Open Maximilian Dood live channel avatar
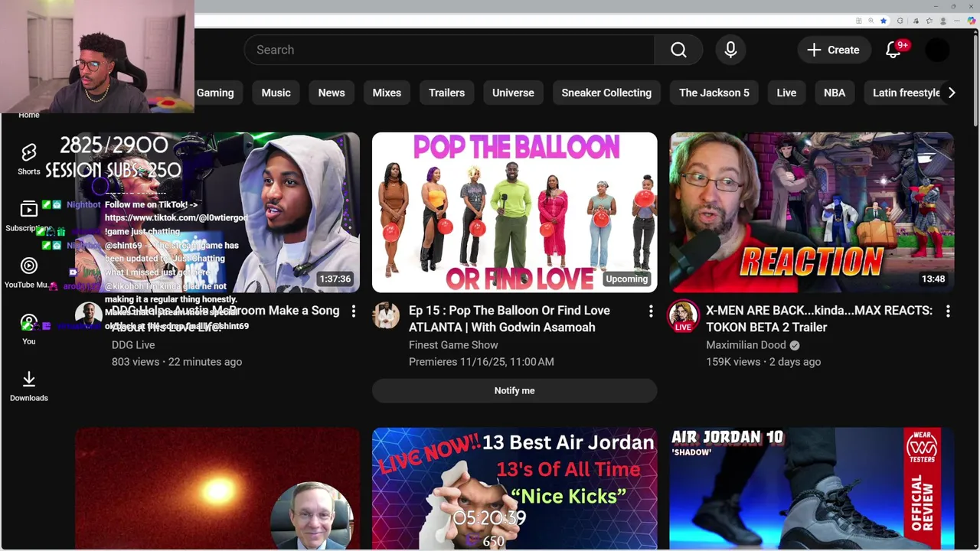The width and height of the screenshot is (980, 551). [683, 316]
